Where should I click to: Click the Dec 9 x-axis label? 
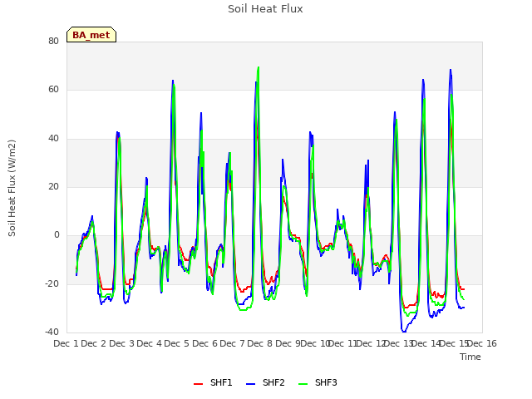pyautogui.click(x=288, y=343)
